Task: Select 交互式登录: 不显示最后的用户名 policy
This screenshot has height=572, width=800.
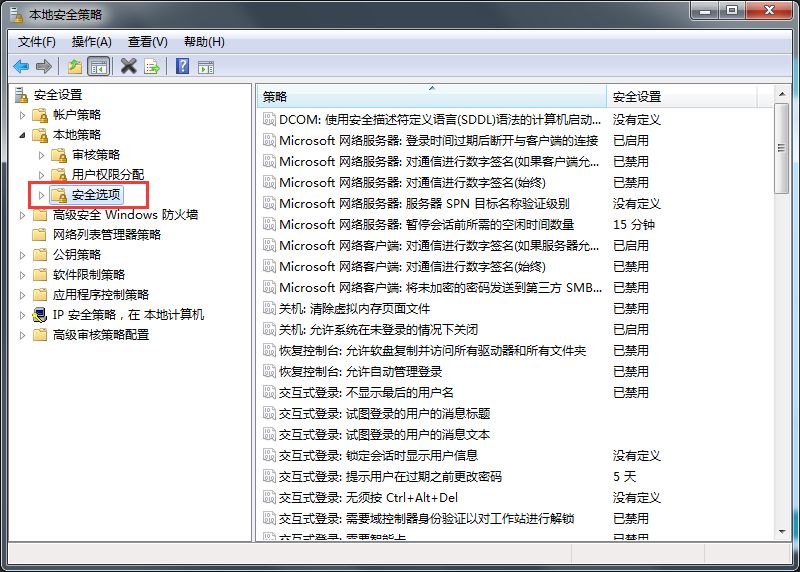Action: [x=366, y=392]
